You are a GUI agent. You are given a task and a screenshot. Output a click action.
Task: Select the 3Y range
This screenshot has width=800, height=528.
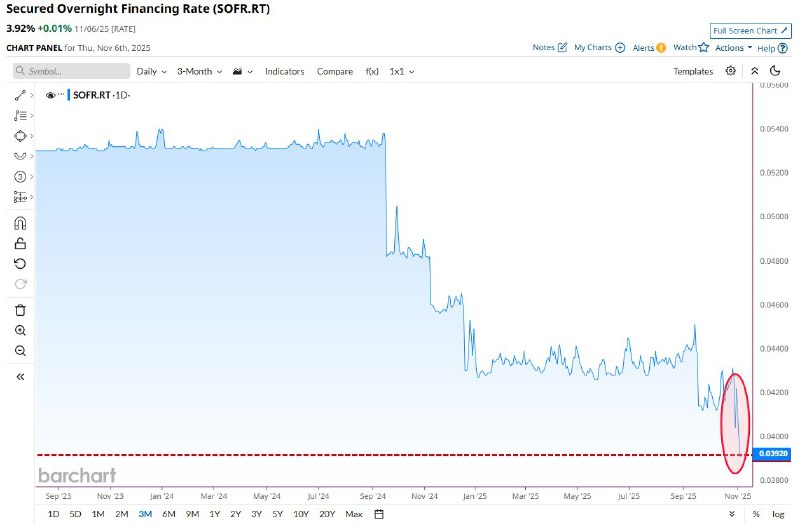(256, 514)
